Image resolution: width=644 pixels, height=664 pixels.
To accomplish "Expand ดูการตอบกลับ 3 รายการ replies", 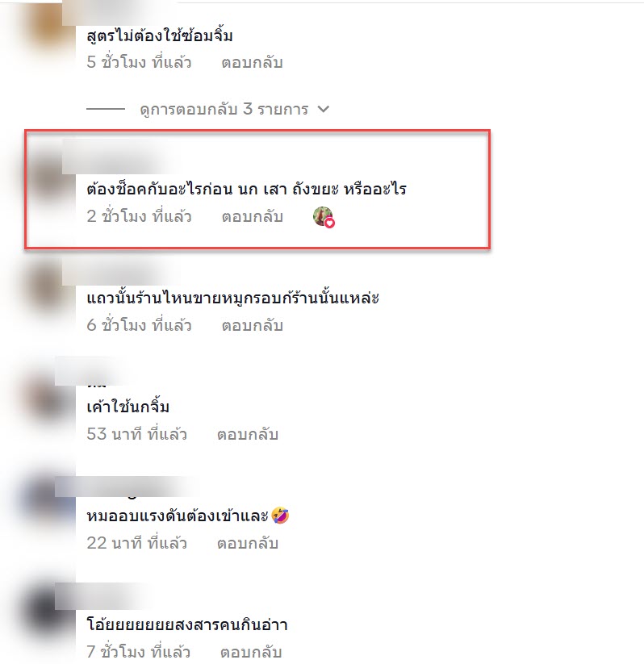I will (x=224, y=109).
